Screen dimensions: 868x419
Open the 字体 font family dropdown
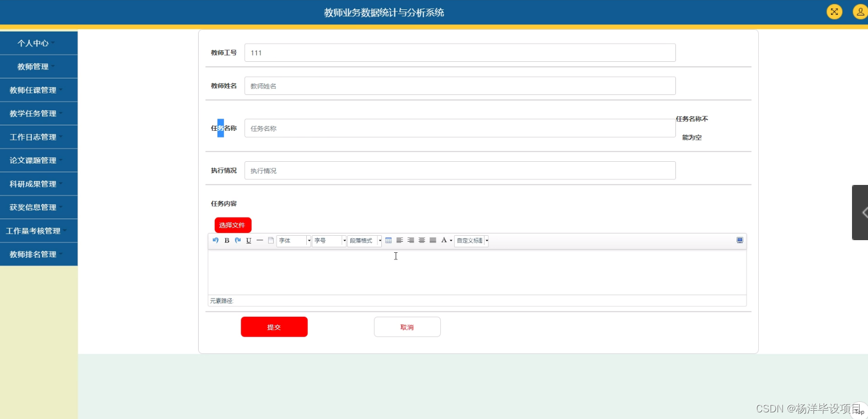[x=294, y=241]
